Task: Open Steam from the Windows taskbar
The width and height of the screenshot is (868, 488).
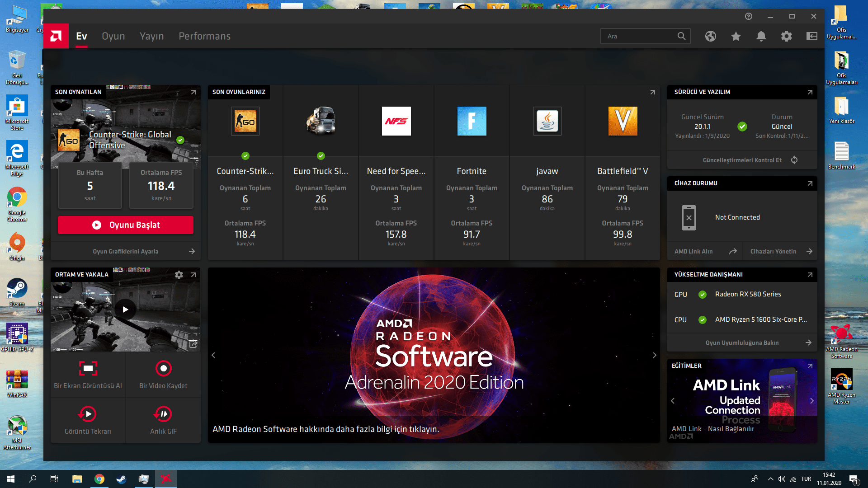Action: (x=121, y=479)
